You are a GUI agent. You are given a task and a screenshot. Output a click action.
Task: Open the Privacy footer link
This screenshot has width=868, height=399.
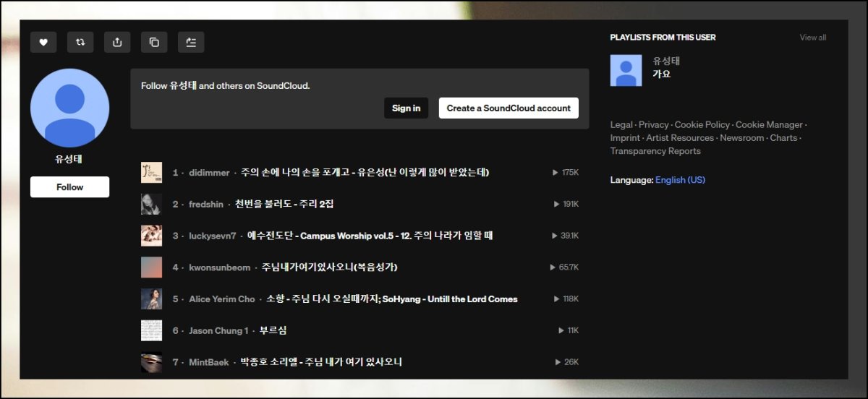[654, 125]
